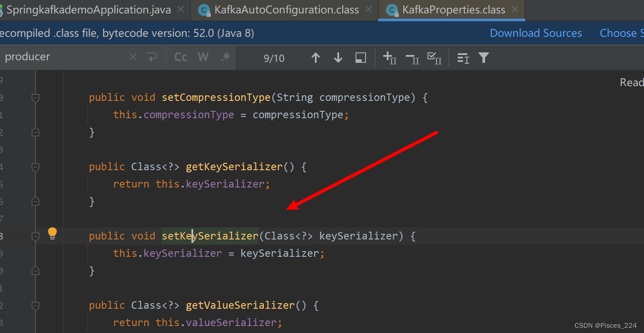Click 'return this.valueSerializer;' line

coord(197,323)
